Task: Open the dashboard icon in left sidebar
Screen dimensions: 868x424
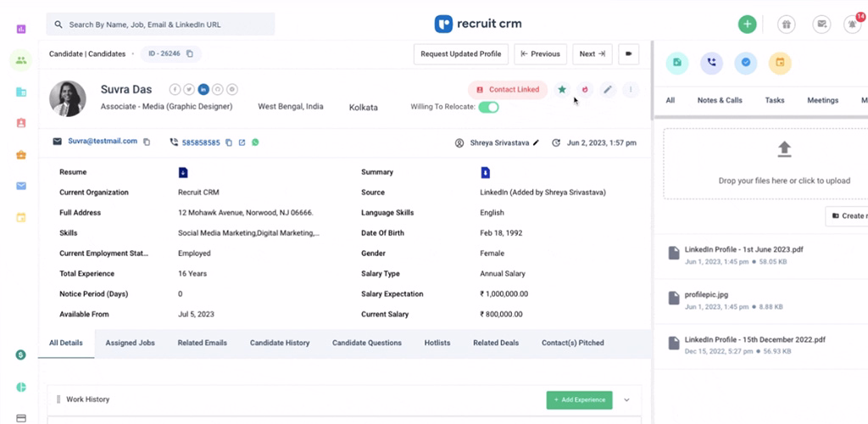Action: tap(21, 29)
